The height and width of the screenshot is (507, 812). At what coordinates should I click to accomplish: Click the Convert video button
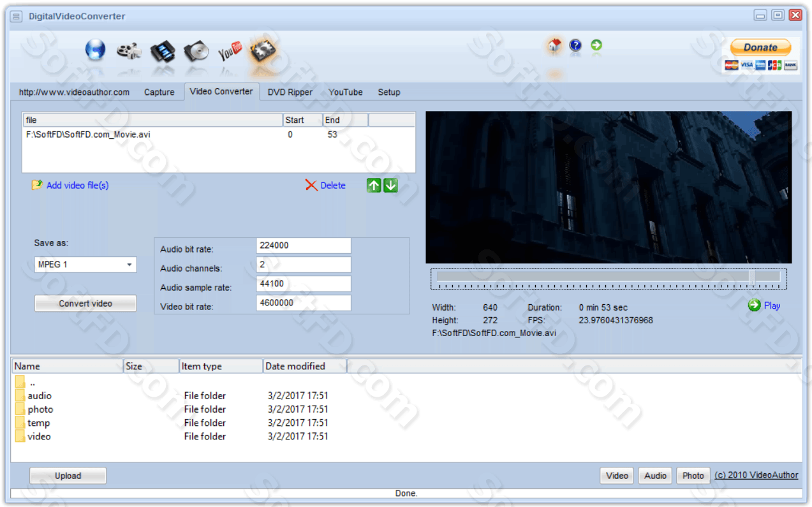click(x=85, y=304)
